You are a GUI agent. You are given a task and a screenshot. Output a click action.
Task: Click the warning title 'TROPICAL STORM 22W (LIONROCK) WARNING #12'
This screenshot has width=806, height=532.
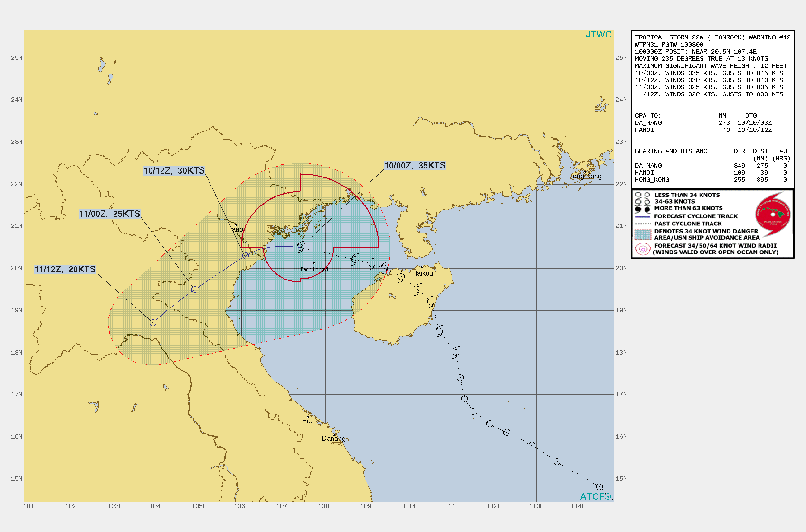(712, 37)
